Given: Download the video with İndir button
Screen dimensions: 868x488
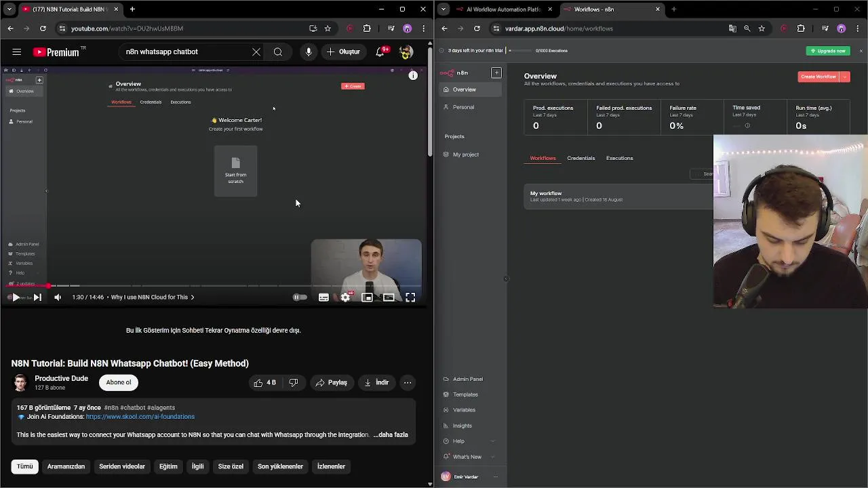Looking at the screenshot, I should coord(376,382).
